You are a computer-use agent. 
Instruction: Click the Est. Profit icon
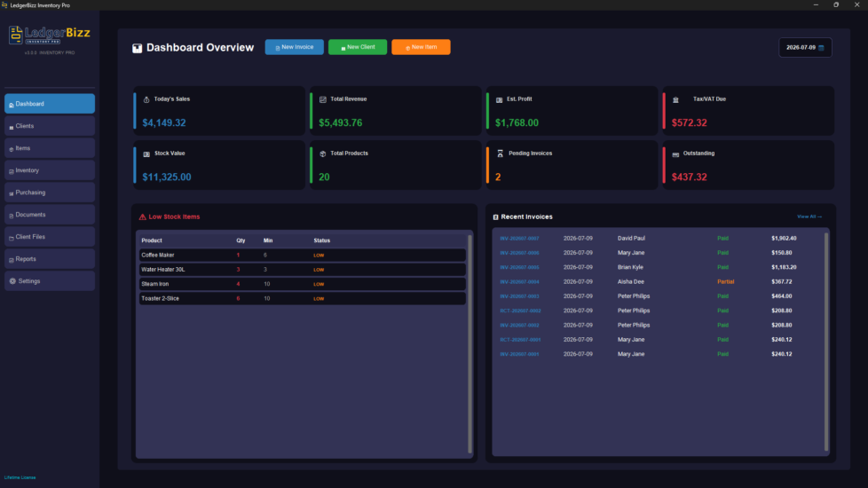500,99
